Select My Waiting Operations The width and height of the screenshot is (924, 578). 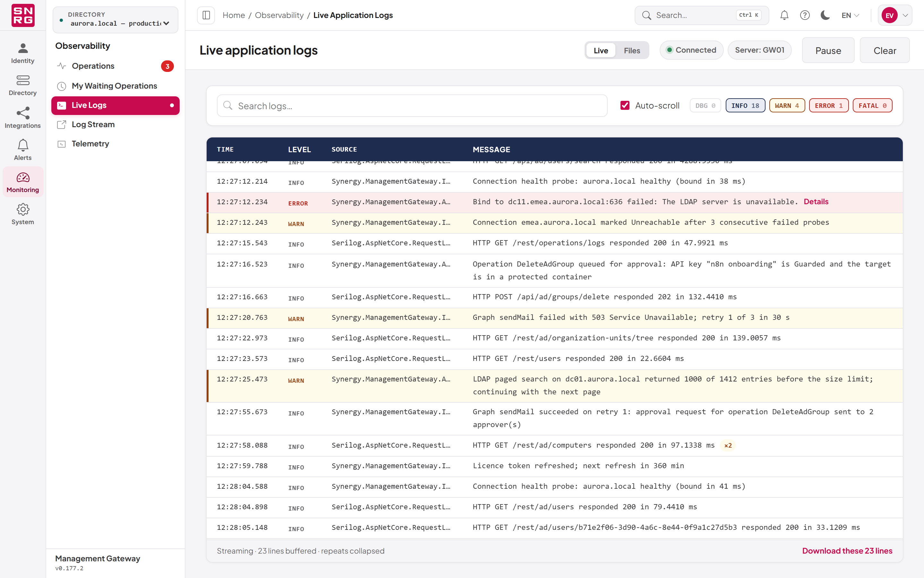pos(115,86)
